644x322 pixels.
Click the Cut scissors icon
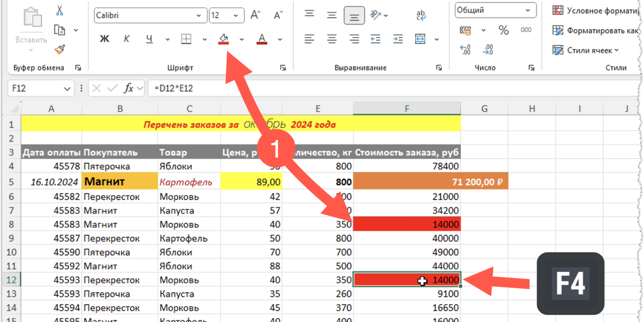point(60,10)
